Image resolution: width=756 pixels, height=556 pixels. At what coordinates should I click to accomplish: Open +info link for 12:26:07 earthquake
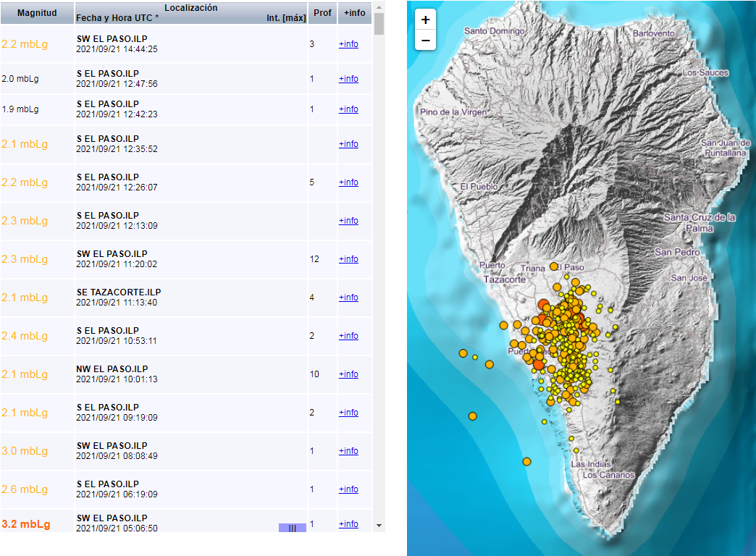pos(348,182)
